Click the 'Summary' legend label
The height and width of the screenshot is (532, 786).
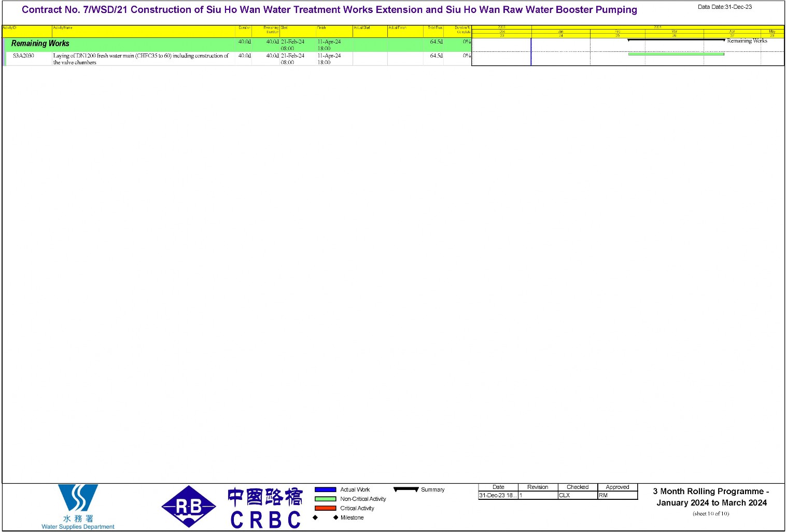pyautogui.click(x=433, y=489)
